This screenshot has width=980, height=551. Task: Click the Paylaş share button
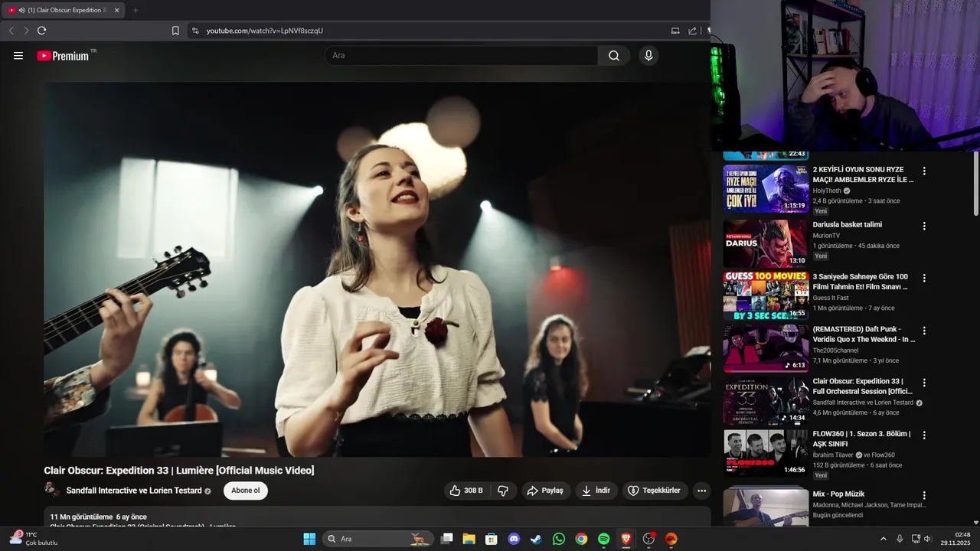tap(546, 491)
